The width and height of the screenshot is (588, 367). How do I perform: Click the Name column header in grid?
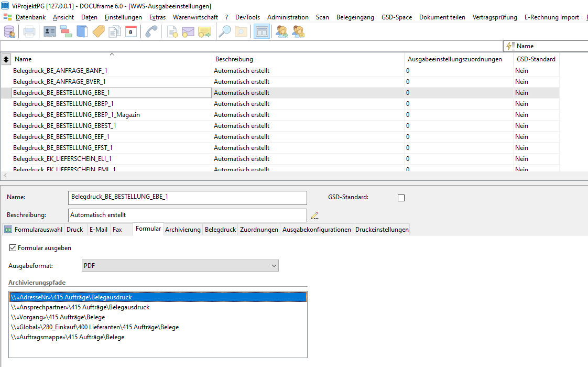click(x=112, y=59)
